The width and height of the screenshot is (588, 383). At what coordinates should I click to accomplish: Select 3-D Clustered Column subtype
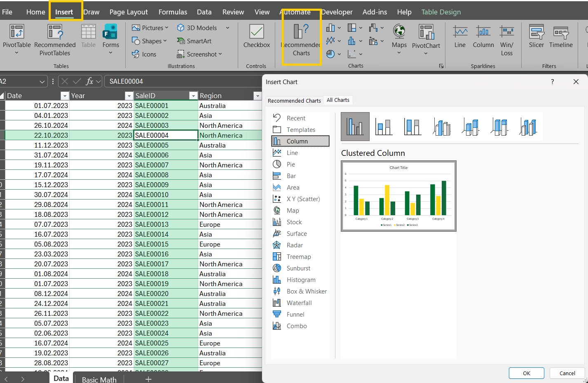point(441,127)
